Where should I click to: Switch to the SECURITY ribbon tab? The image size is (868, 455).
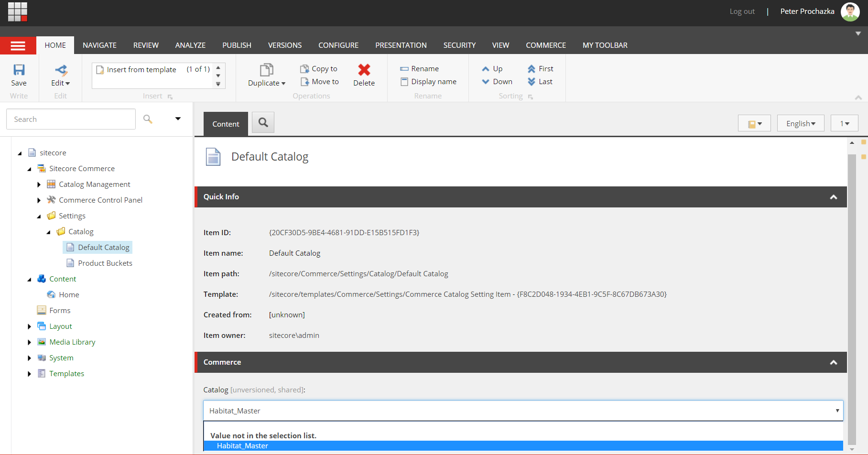click(x=459, y=45)
